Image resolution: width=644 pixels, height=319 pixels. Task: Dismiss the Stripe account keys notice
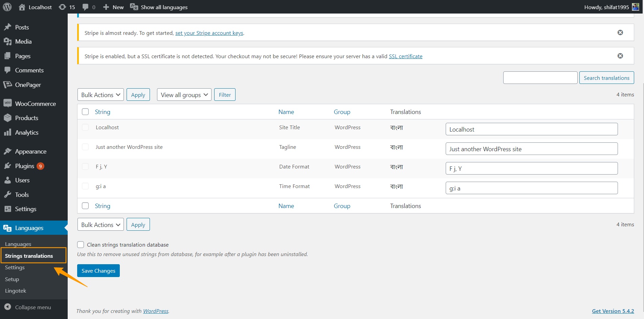point(620,32)
